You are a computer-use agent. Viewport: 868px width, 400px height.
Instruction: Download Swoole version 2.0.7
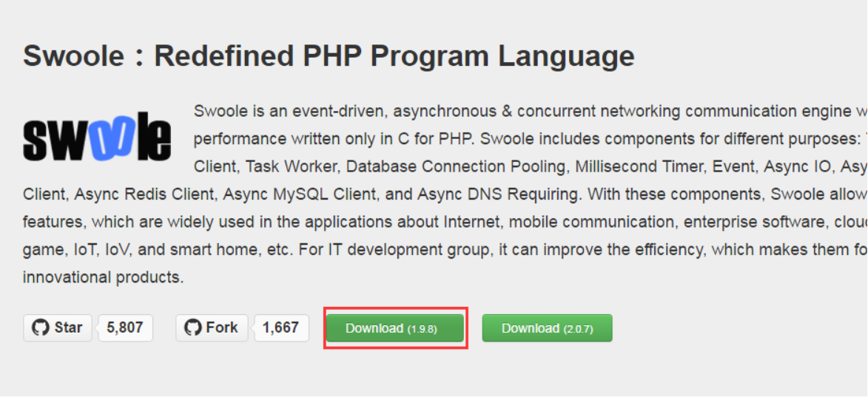click(547, 328)
